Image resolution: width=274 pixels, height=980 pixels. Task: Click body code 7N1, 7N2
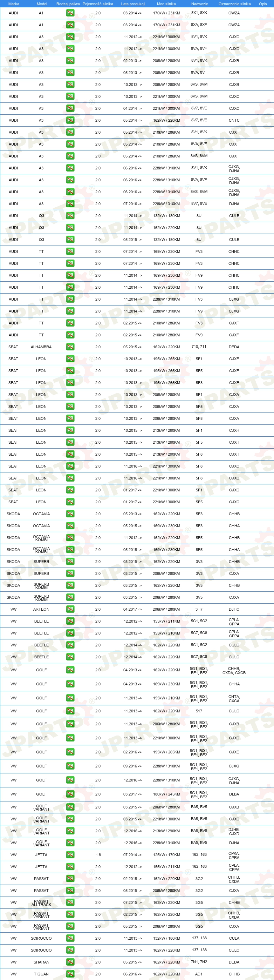click(x=199, y=962)
